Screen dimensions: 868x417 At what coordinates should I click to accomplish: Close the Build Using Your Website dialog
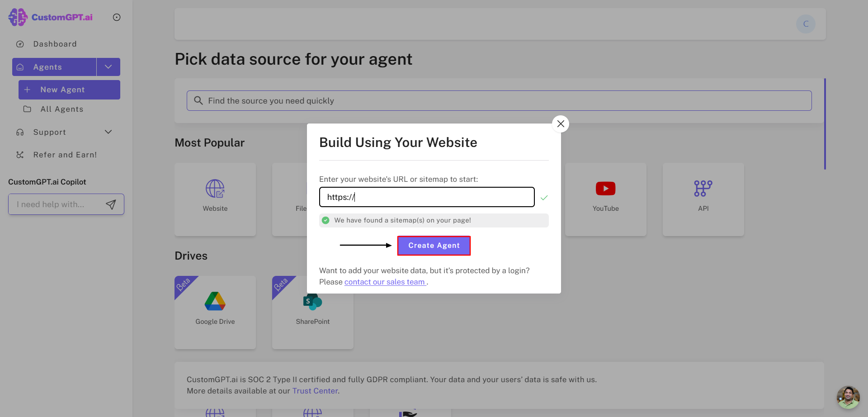561,123
